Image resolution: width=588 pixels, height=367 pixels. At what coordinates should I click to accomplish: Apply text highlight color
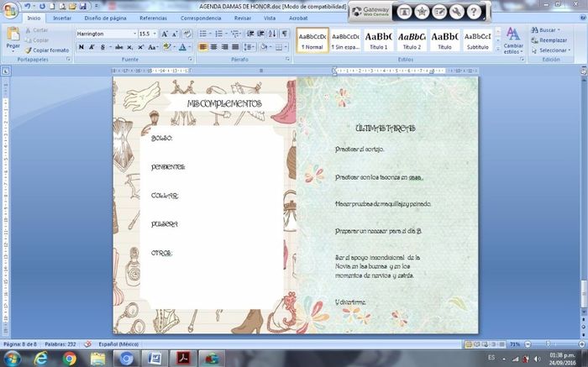(x=167, y=47)
